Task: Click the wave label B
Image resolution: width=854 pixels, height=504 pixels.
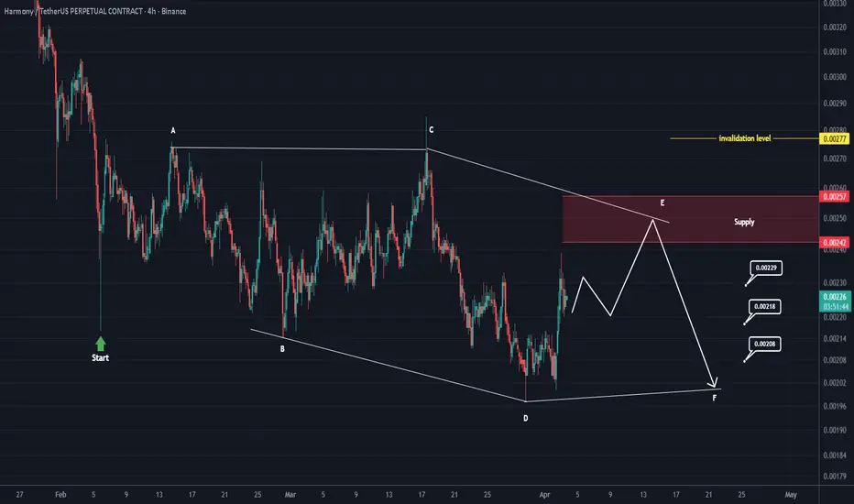Action: click(x=282, y=349)
